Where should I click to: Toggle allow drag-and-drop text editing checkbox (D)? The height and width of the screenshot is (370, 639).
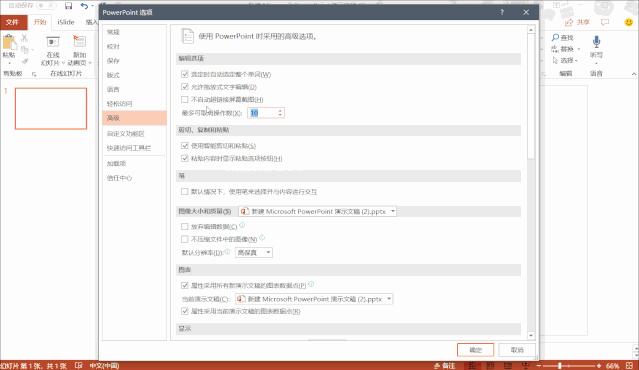[185, 87]
